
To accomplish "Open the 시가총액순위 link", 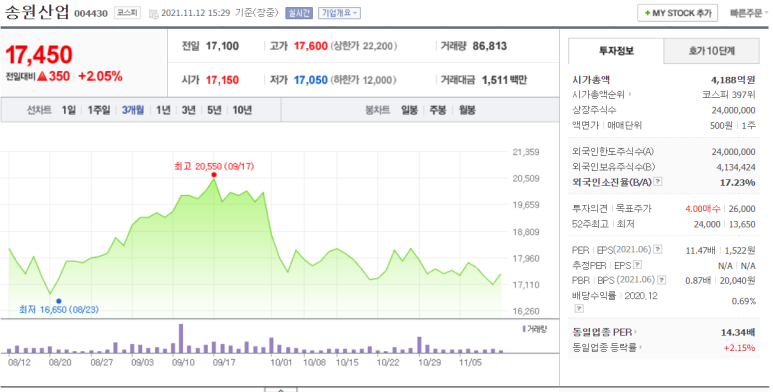I will point(600,94).
